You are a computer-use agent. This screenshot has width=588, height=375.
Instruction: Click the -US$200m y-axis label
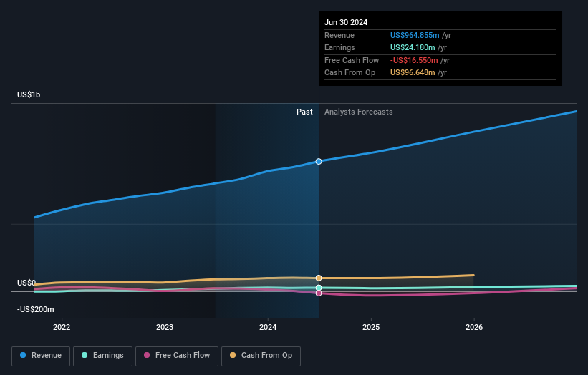pos(36,309)
